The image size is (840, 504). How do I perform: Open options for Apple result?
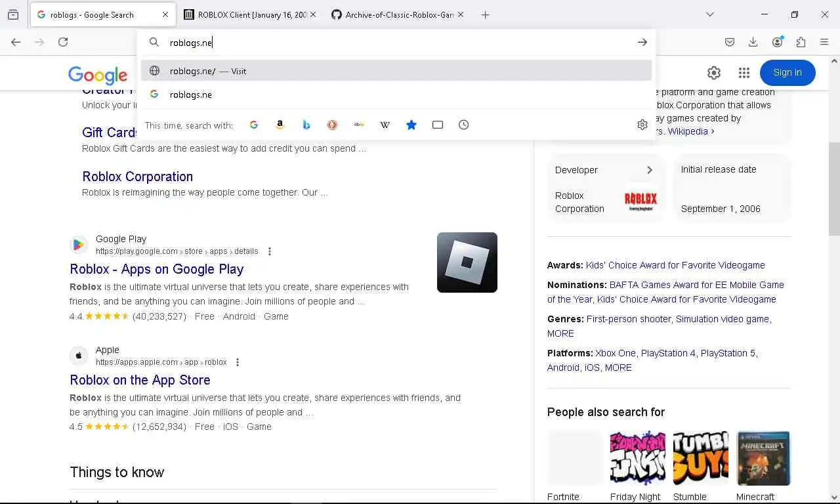[x=238, y=362]
